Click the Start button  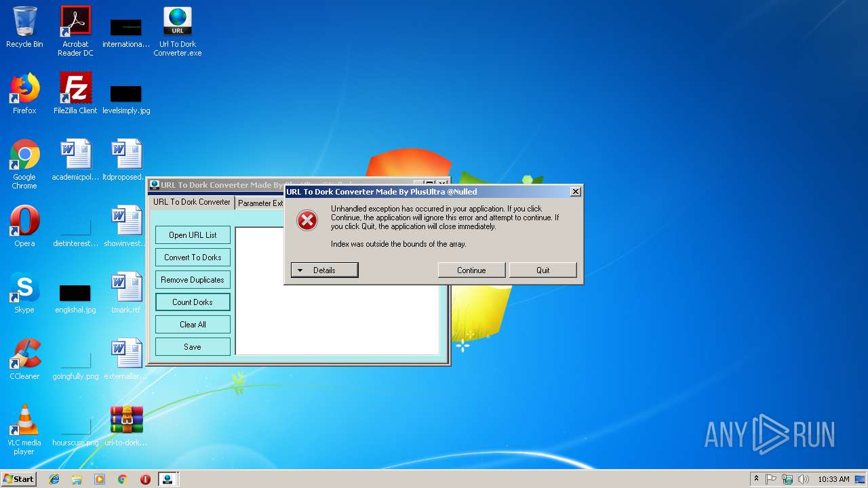[x=19, y=479]
